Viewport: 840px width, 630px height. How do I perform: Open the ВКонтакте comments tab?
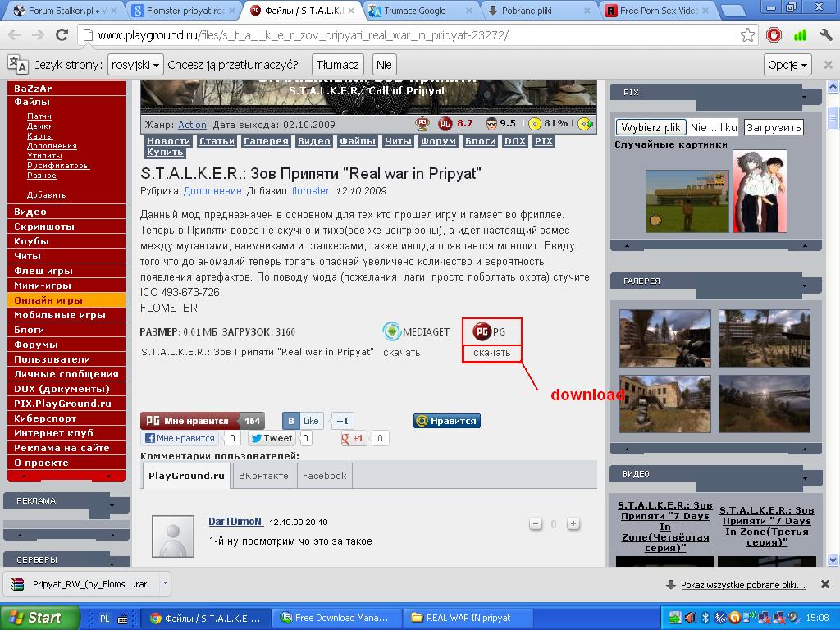tap(263, 476)
